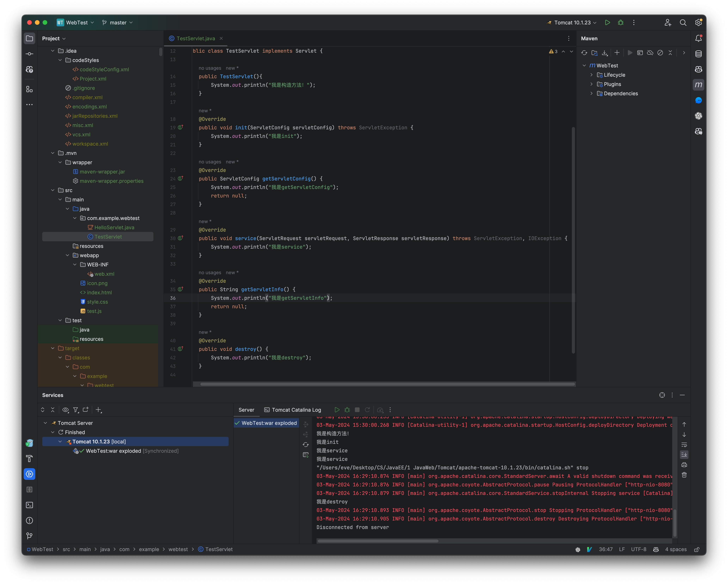Toggle skip tests mode in Maven toolbar
The width and height of the screenshot is (728, 584).
pos(660,53)
